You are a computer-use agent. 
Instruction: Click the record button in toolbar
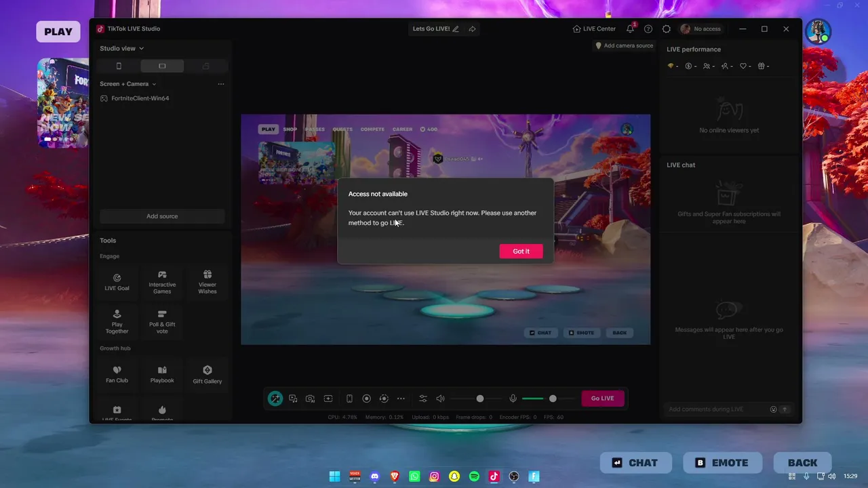(367, 399)
